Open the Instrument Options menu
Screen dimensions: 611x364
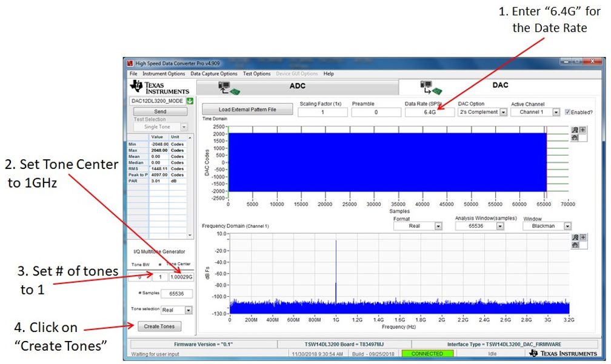pyautogui.click(x=164, y=74)
